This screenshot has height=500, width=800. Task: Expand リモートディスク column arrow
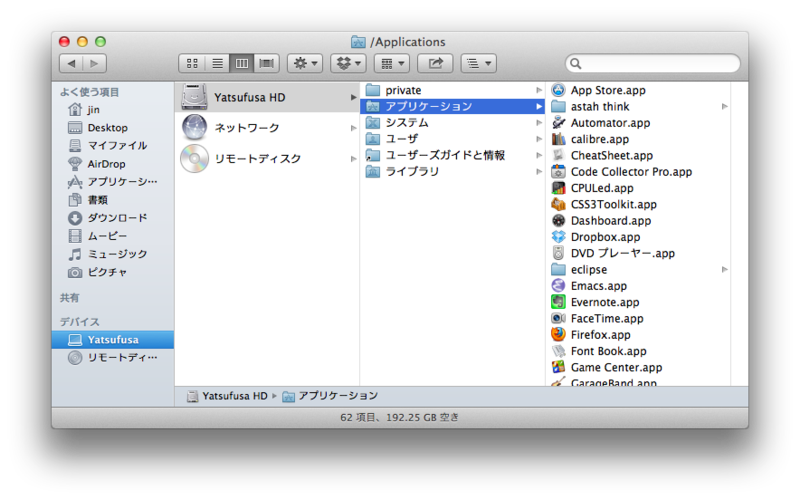click(353, 159)
